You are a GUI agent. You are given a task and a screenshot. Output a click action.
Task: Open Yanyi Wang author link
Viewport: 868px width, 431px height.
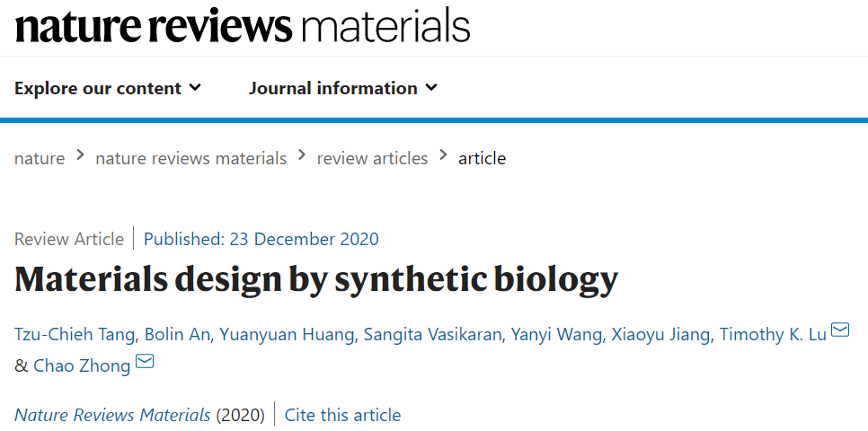[x=555, y=335]
